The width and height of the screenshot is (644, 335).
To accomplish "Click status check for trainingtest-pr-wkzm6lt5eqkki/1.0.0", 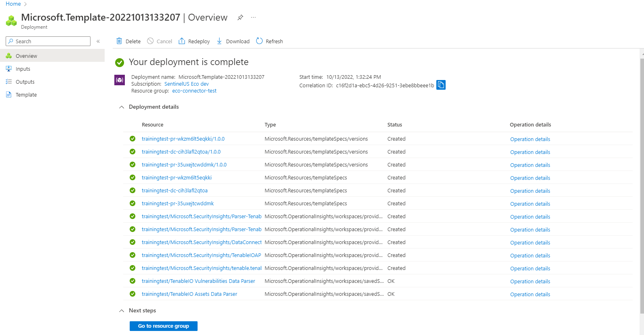I will (x=133, y=139).
